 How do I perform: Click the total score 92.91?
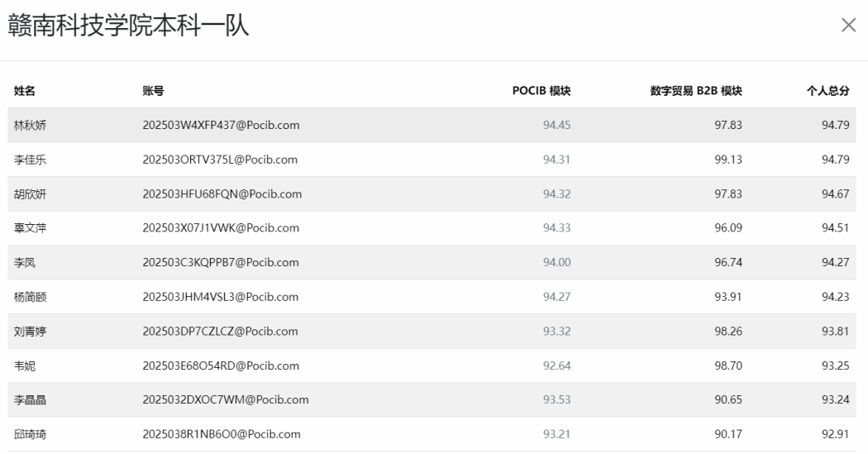[835, 435]
